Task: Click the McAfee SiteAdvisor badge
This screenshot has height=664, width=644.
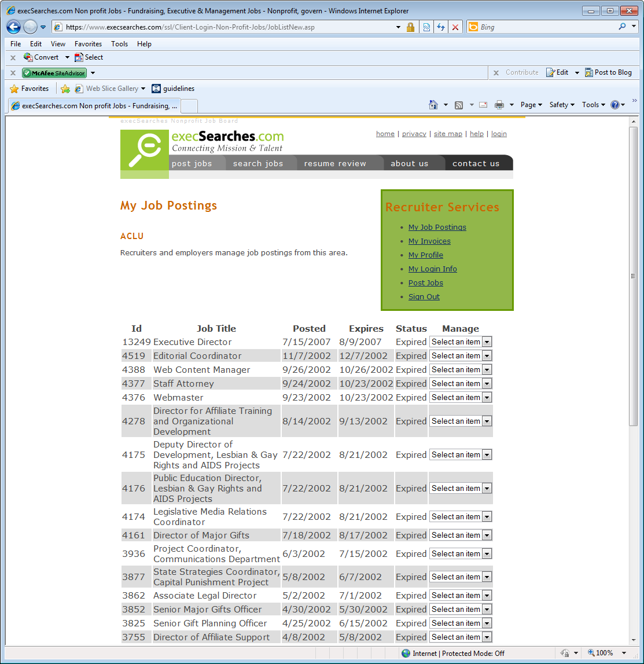Action: [54, 73]
